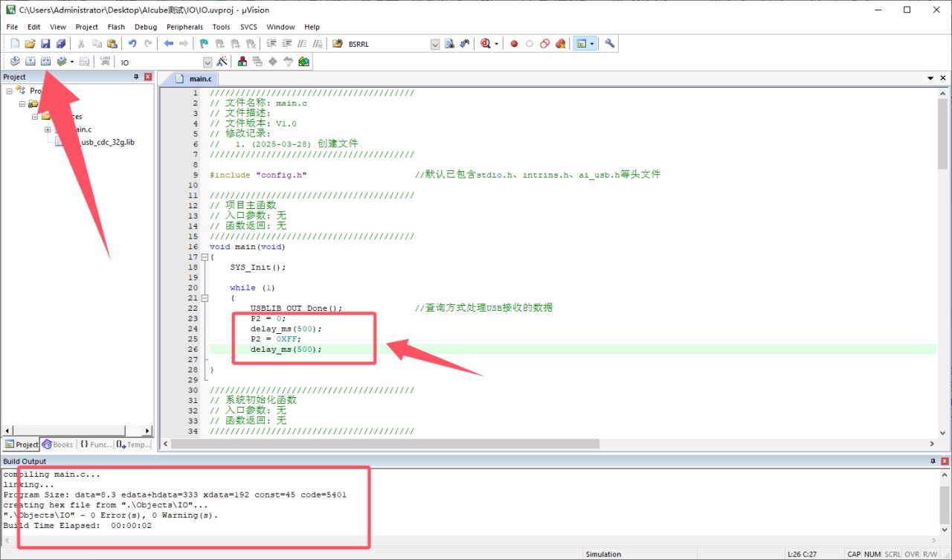Viewport: 952px width, 560px height.
Task: Download to flash with the LOAD icon
Action: point(106,62)
